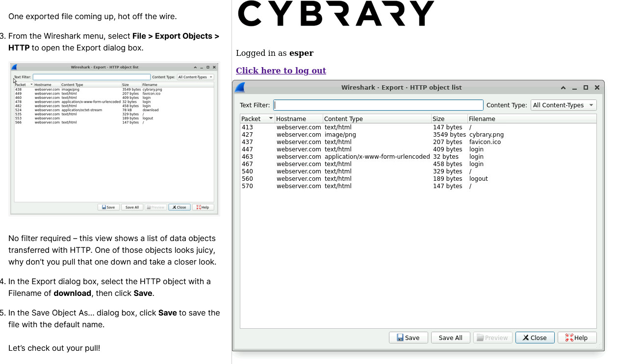
Task: Open the Content Type dropdown
Action: [564, 105]
